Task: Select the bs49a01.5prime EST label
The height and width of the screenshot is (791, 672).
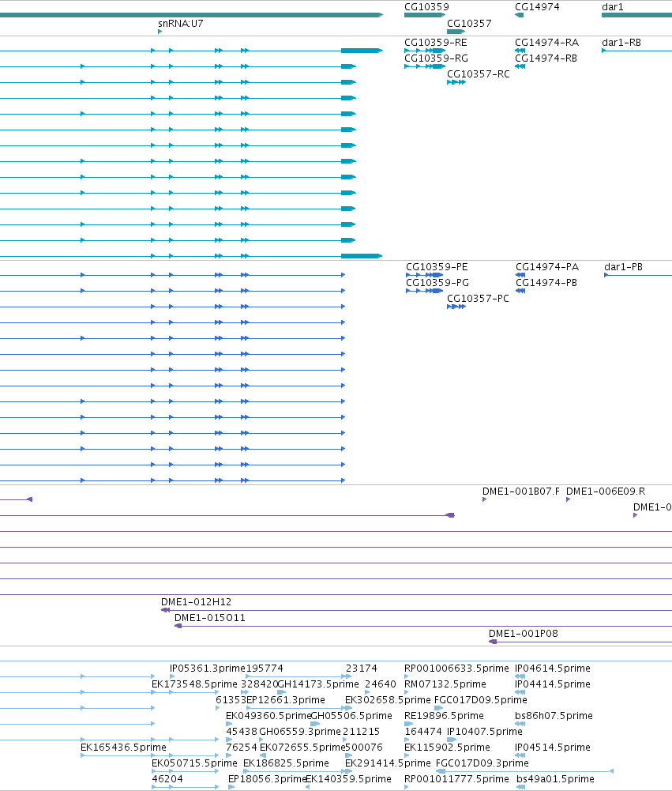Action: (x=555, y=779)
